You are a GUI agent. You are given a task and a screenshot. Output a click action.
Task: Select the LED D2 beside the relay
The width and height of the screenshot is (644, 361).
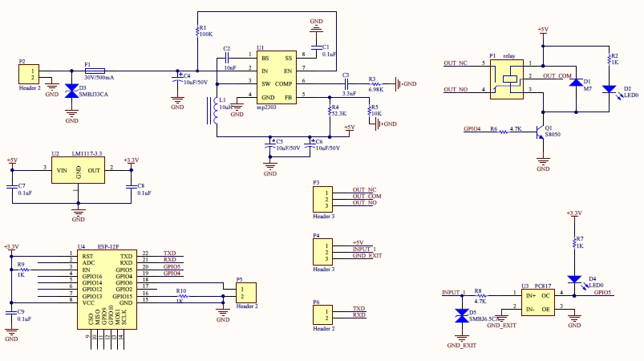tap(610, 89)
